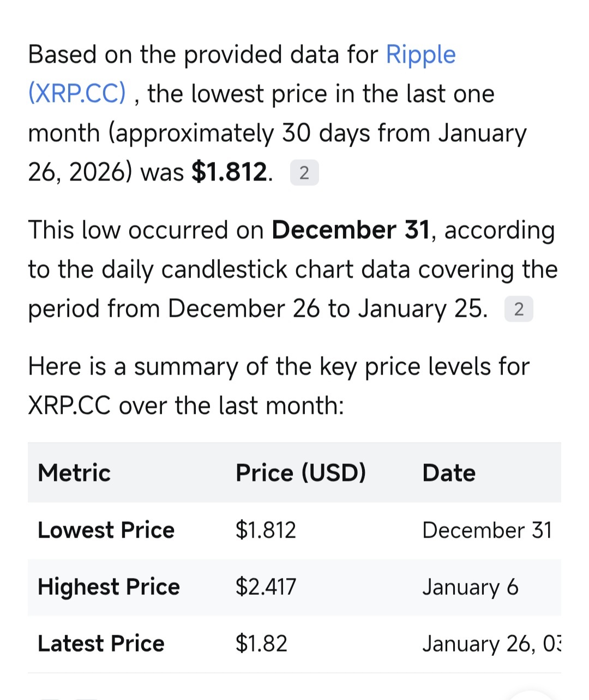
Task: Select the bold December 31 text in the paragraph
Action: point(351,230)
